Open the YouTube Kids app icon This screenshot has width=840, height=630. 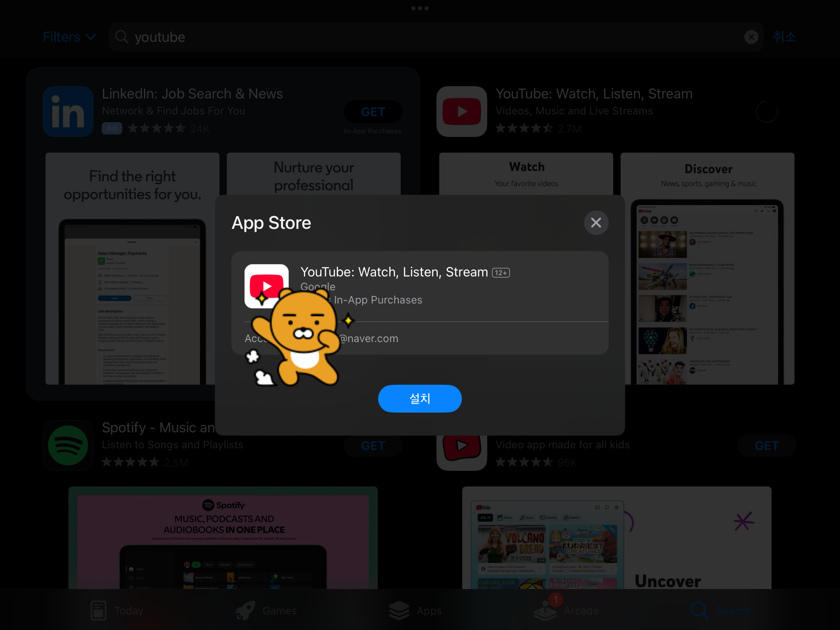(462, 453)
